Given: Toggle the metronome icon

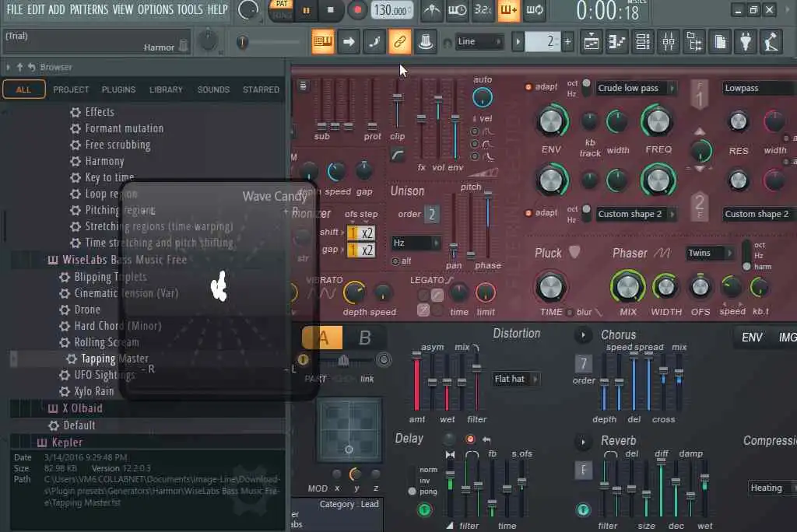Looking at the screenshot, I should click(x=432, y=11).
